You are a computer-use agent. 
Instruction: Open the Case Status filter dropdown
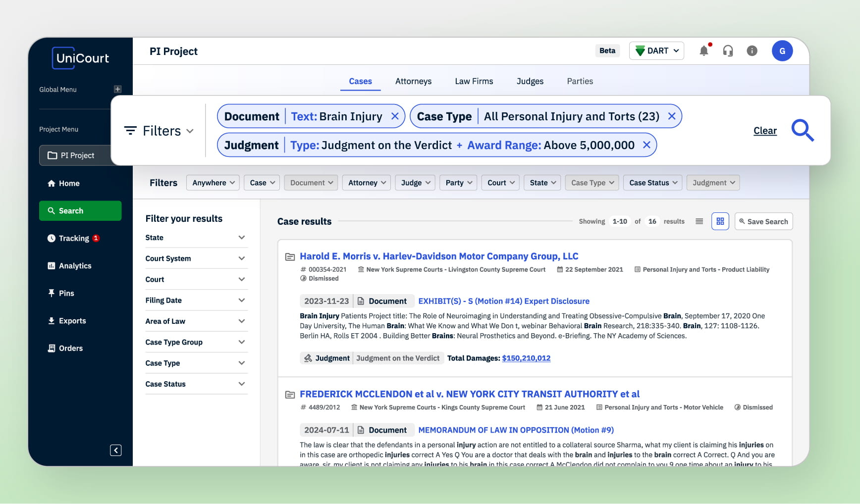point(652,183)
